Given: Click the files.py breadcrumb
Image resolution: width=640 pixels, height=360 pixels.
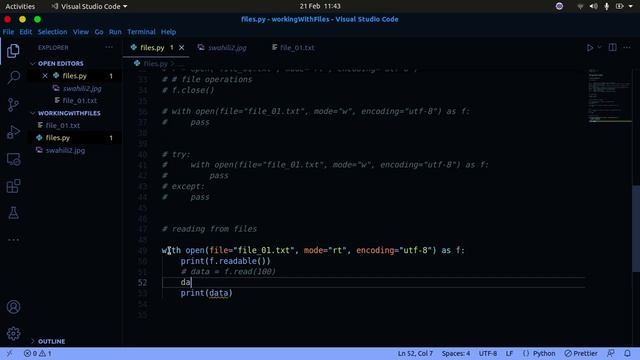Looking at the screenshot, I should (155, 64).
